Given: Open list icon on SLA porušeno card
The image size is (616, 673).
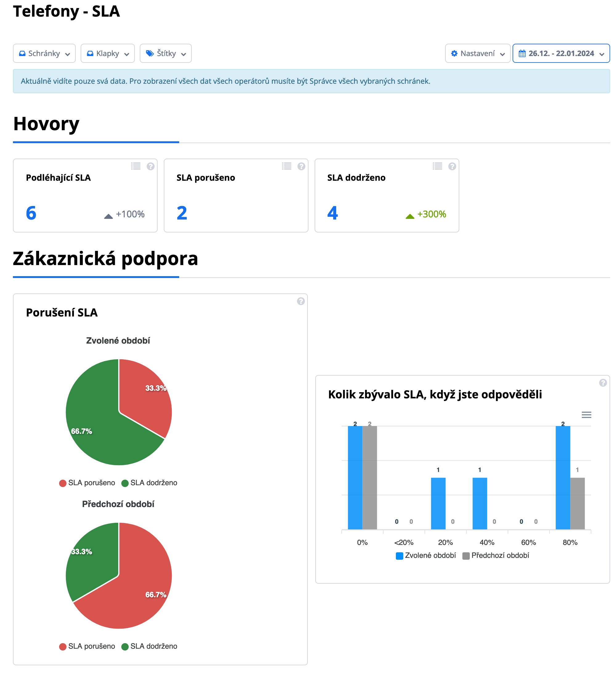Looking at the screenshot, I should point(287,166).
